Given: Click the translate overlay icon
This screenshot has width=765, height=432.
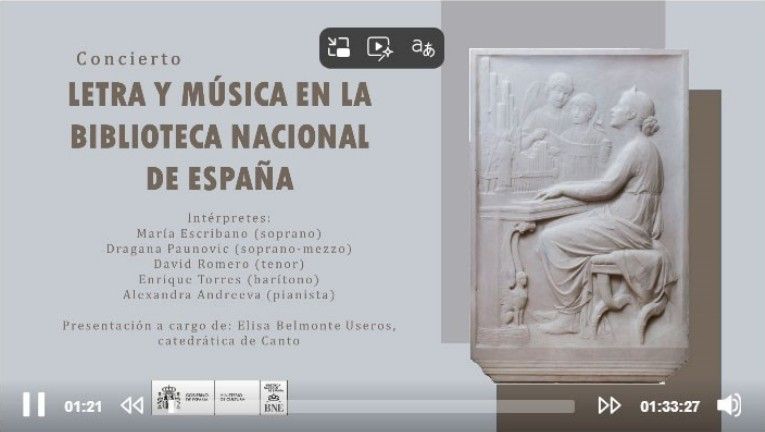Looking at the screenshot, I should tap(423, 48).
